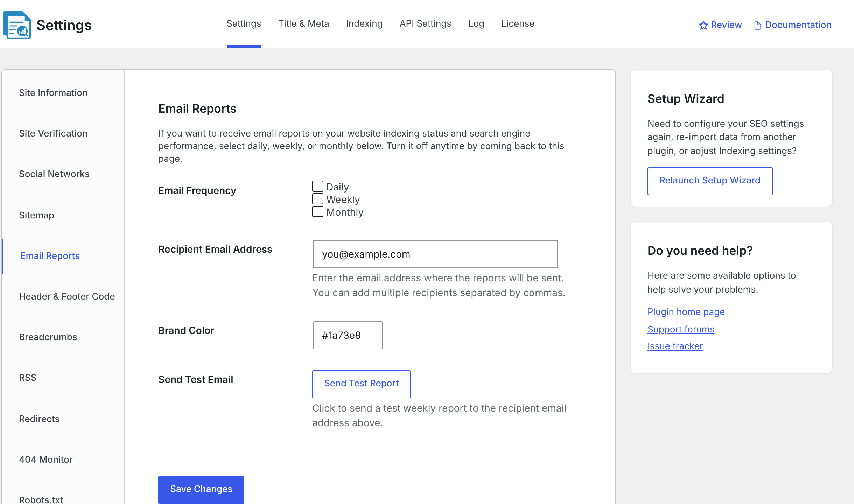Open the Title & Meta tab
854x504 pixels.
tap(304, 24)
